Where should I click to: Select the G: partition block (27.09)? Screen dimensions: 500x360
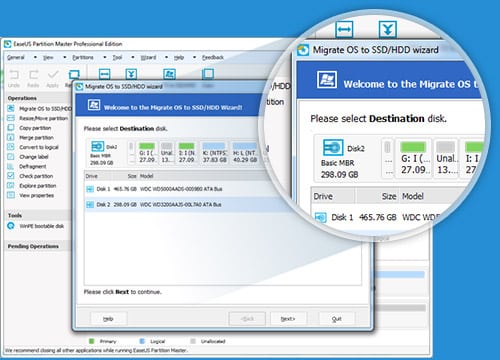click(147, 153)
